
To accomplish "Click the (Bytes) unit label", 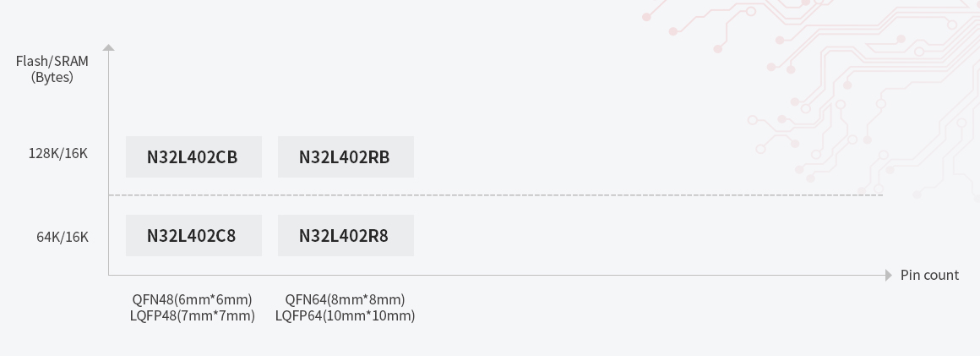I will (52, 77).
